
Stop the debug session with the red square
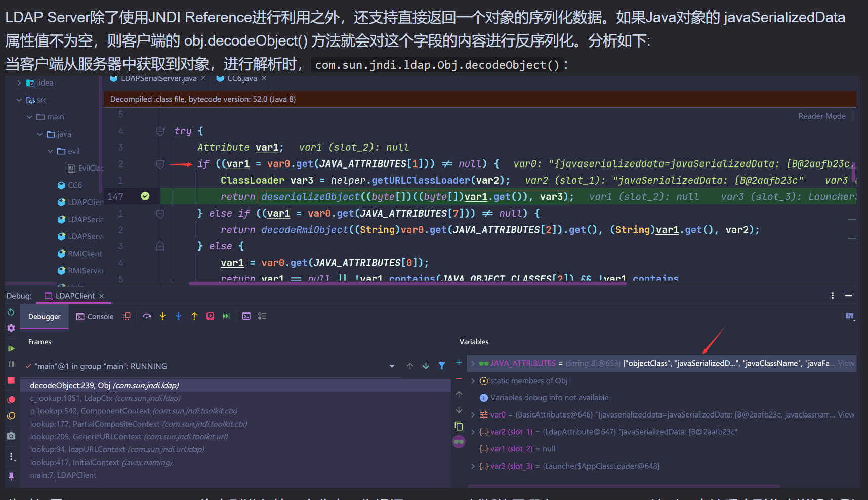[x=11, y=380]
